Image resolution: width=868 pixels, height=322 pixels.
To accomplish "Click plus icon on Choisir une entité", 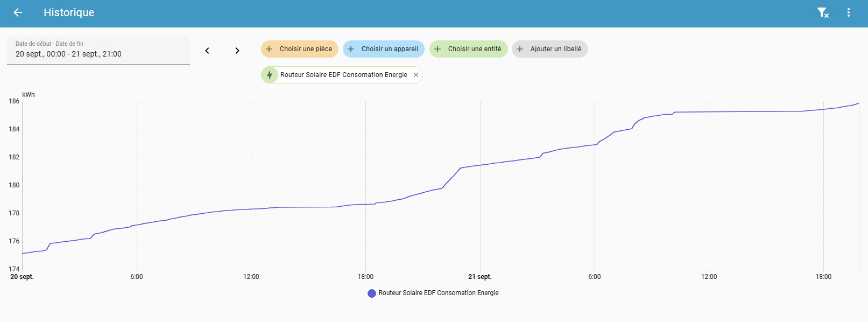I will 437,49.
